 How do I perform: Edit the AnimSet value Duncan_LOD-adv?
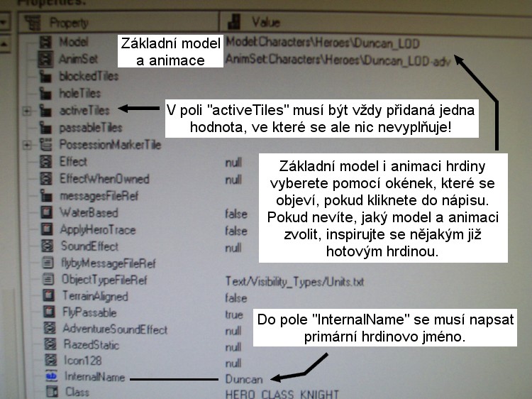click(338, 60)
